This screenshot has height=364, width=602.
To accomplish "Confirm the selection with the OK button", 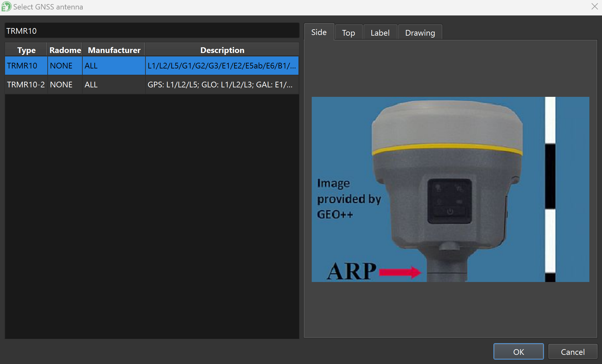I will pos(518,352).
